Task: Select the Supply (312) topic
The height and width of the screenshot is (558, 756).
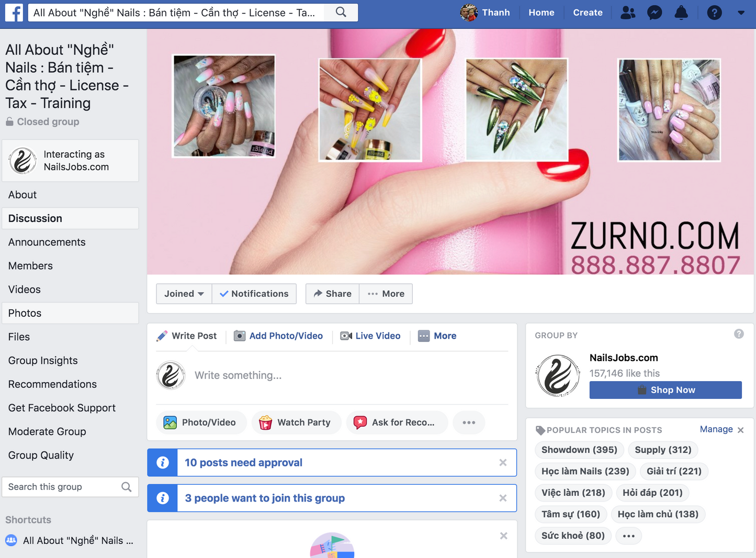Action: [663, 450]
